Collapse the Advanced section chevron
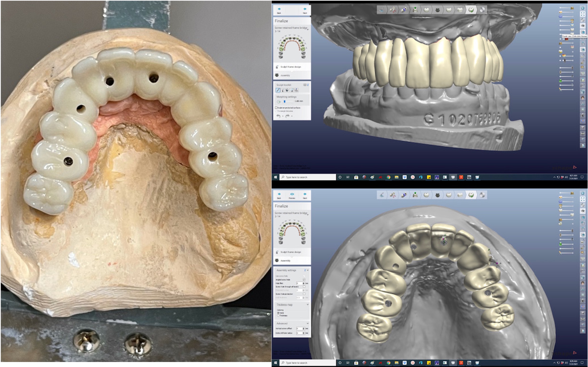This screenshot has height=367, width=588. coord(308,323)
